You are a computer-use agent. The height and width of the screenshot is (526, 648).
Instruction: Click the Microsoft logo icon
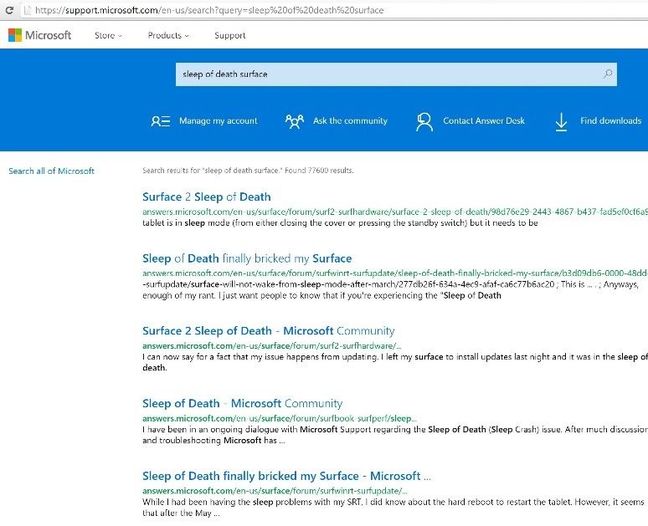point(15,35)
